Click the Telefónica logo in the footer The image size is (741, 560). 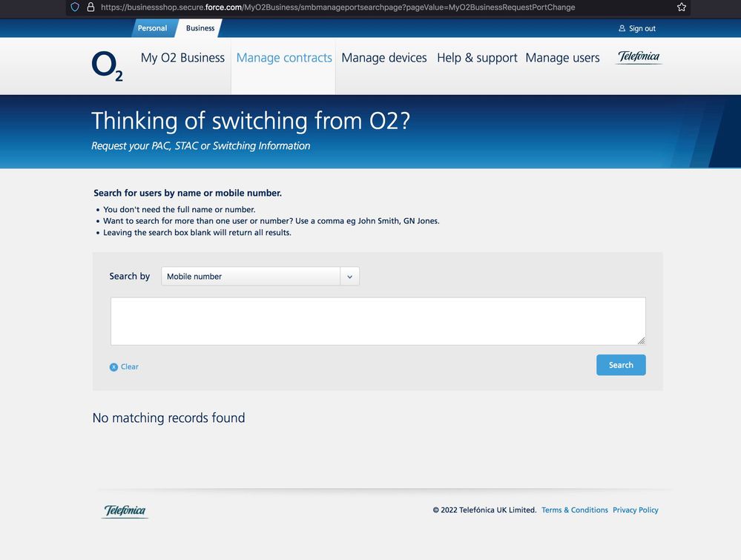tap(125, 511)
